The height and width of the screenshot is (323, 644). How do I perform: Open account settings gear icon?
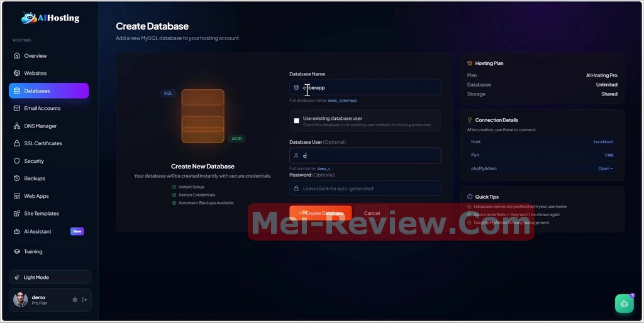coord(75,300)
